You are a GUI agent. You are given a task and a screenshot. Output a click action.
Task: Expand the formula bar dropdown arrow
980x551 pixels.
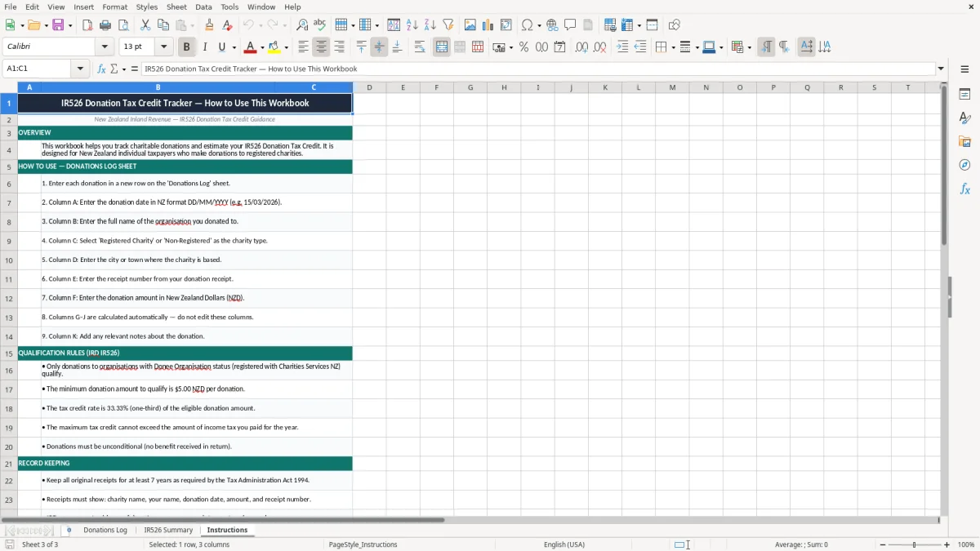pyautogui.click(x=941, y=69)
